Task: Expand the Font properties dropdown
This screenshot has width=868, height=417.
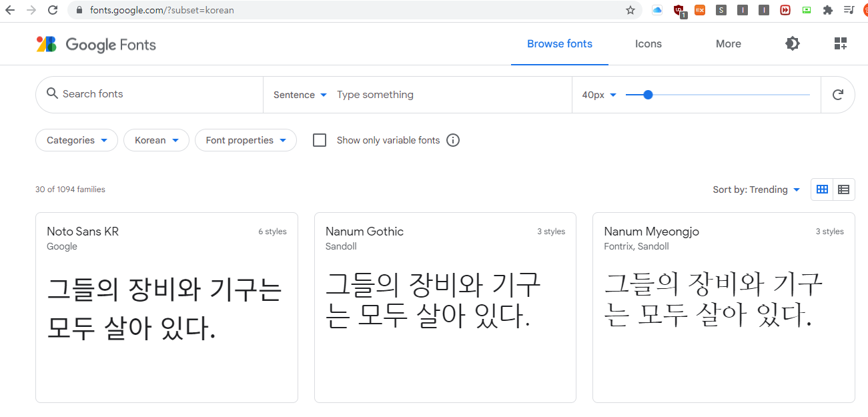Action: click(246, 140)
